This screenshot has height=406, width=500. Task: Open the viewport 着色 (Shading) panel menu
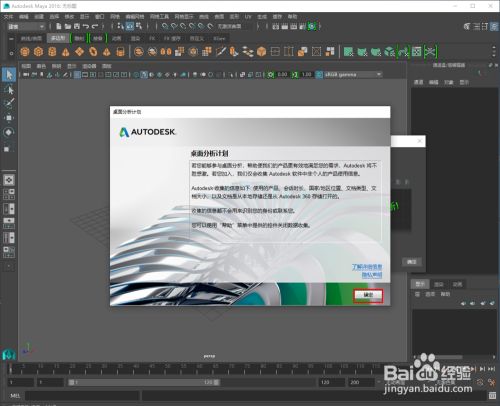click(41, 66)
